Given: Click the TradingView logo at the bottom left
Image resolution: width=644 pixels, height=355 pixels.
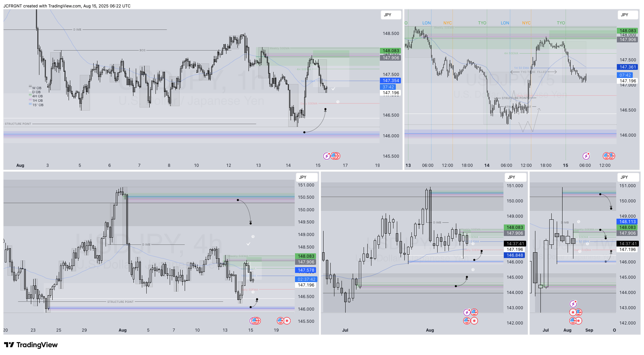Looking at the screenshot, I should coord(31,345).
